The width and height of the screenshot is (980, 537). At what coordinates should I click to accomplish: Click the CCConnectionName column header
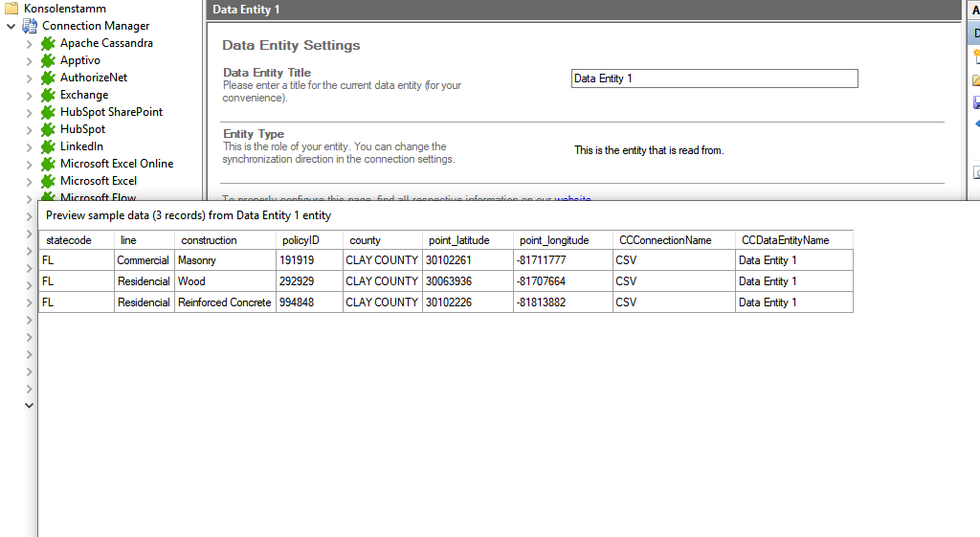point(665,240)
